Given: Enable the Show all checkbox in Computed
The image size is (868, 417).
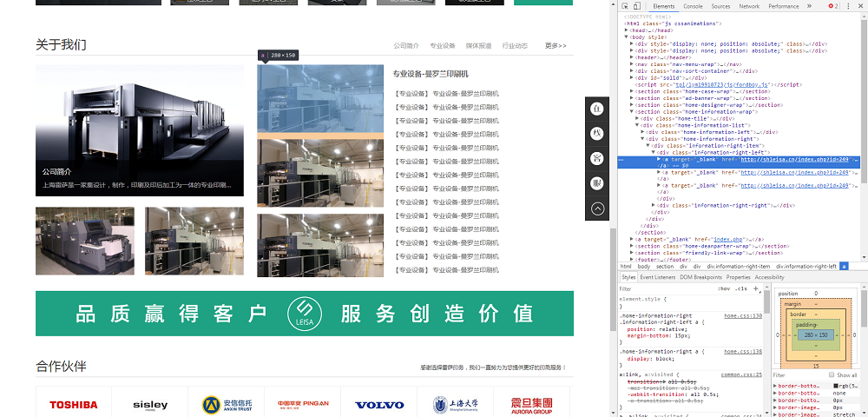Looking at the screenshot, I should (x=831, y=375).
